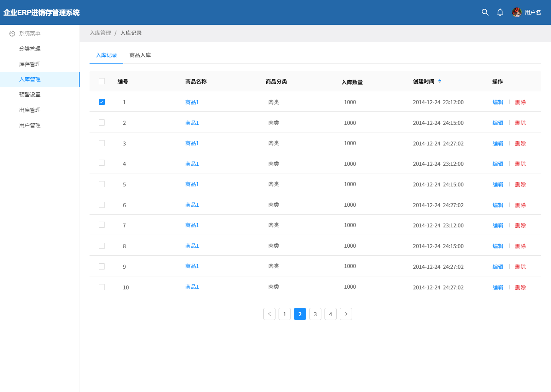The image size is (551, 392).
Task: Click 编辑 for row 4
Action: pyautogui.click(x=498, y=164)
